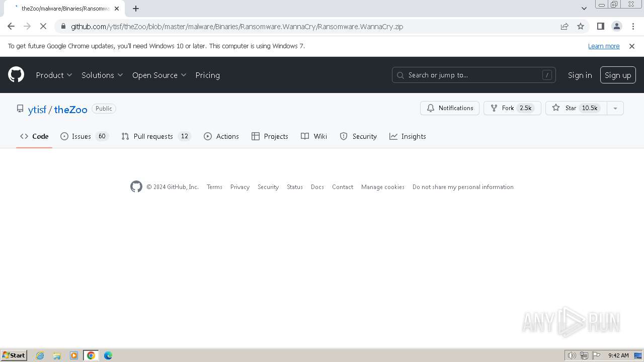Expand the Solutions menu
The height and width of the screenshot is (362, 644).
pyautogui.click(x=102, y=75)
